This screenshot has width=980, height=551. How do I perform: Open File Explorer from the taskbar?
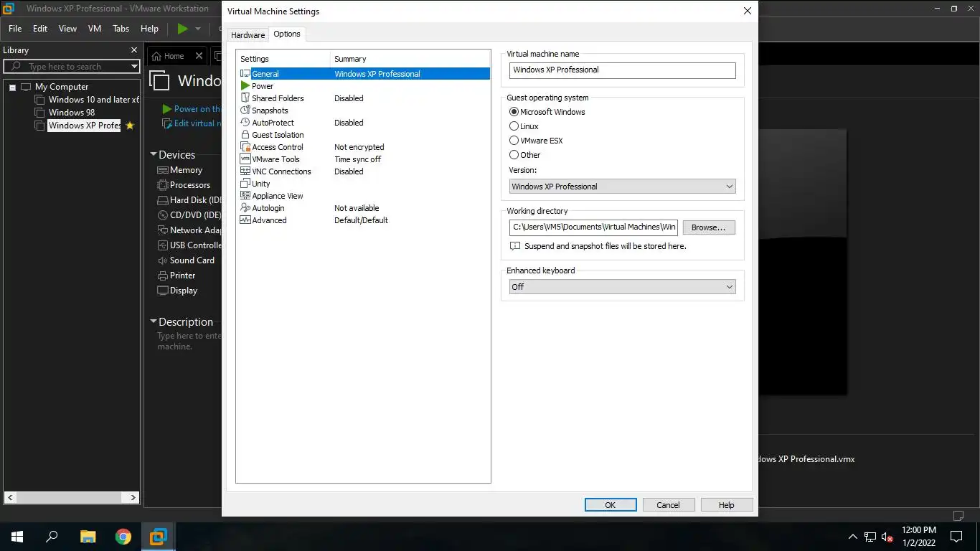(88, 537)
